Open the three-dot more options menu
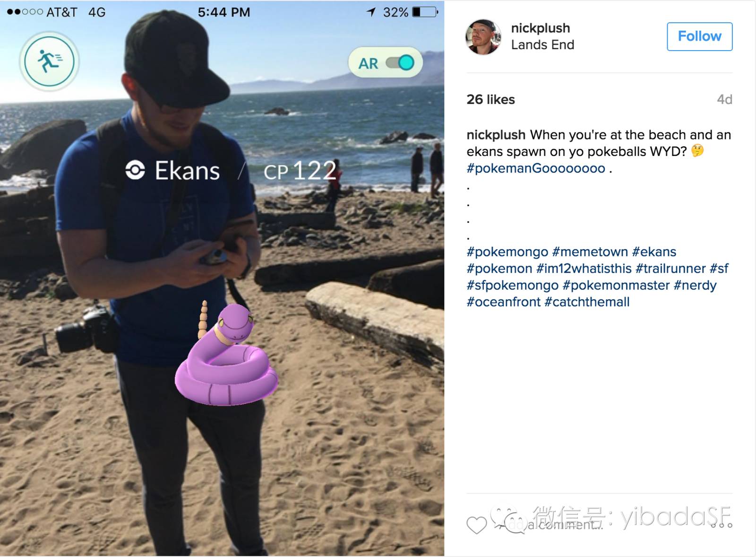 coord(722,525)
